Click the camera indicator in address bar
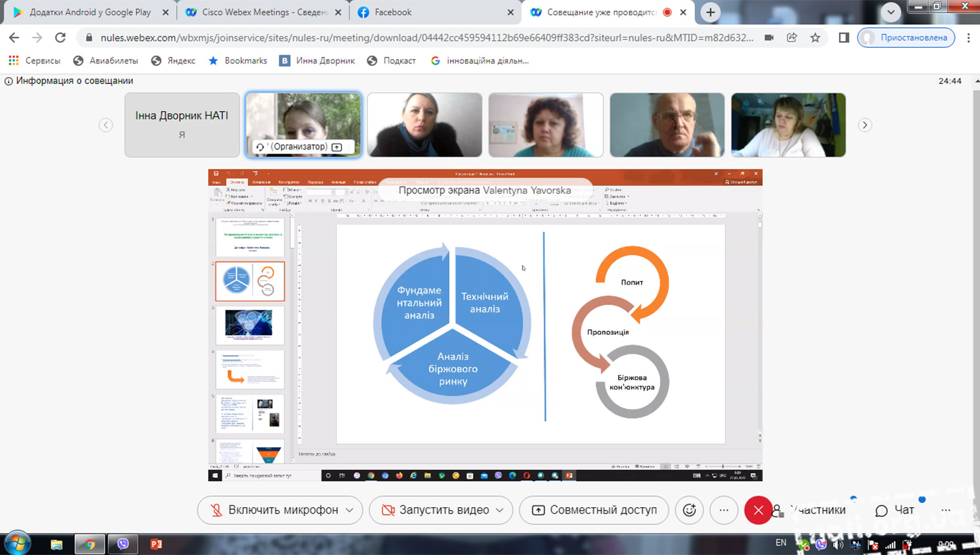980x555 pixels. tap(769, 37)
